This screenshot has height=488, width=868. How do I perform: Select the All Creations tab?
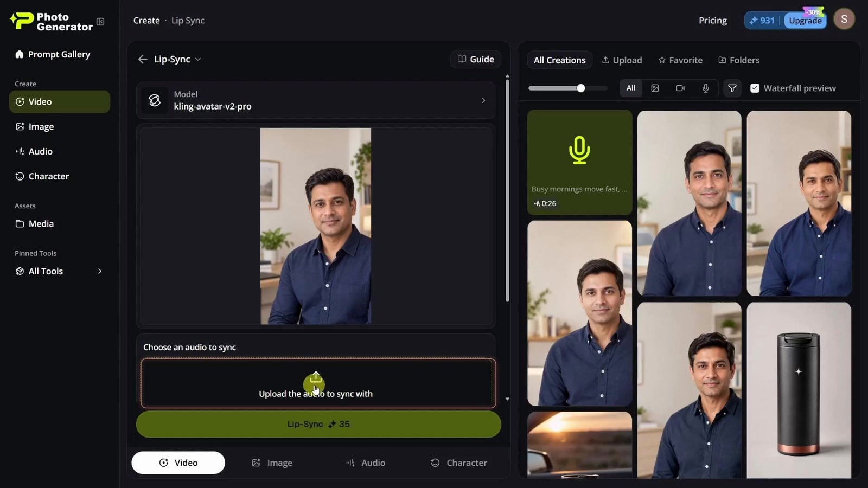(559, 60)
